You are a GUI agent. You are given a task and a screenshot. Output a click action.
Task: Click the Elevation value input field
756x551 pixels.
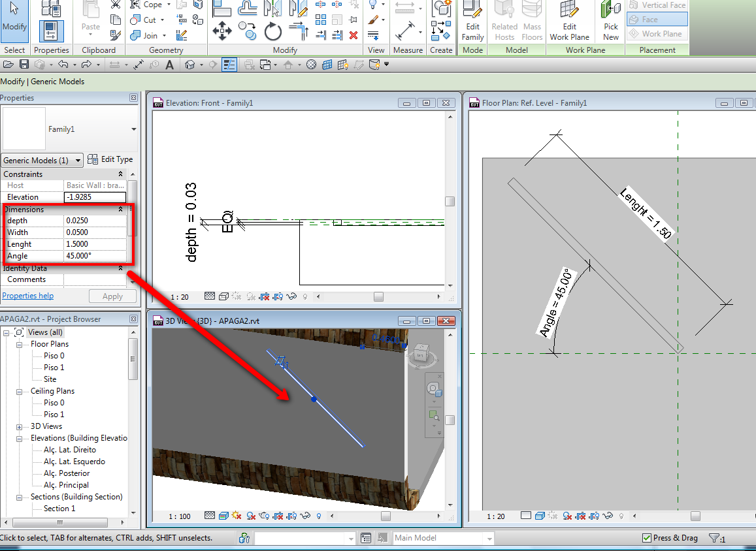point(95,197)
